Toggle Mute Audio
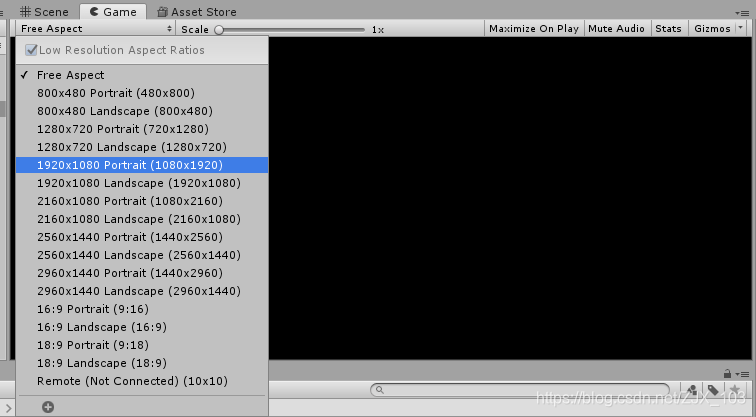This screenshot has height=417, width=756. (x=616, y=29)
